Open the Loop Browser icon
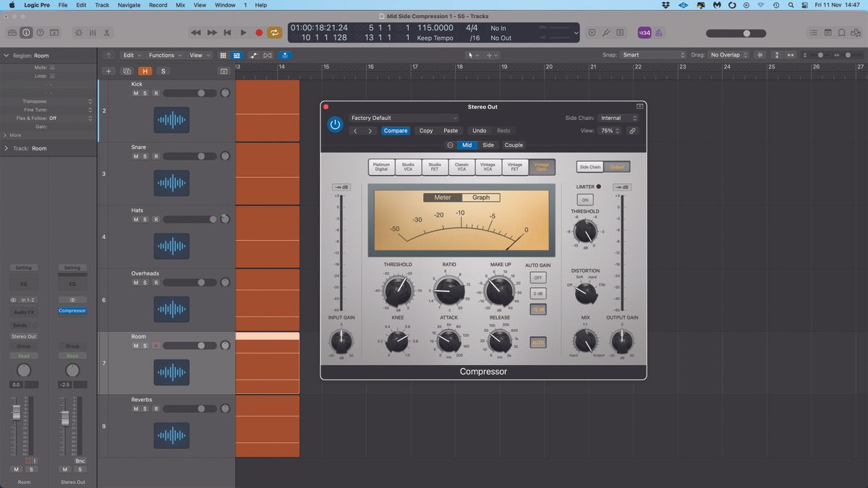The width and height of the screenshot is (868, 488). (842, 33)
